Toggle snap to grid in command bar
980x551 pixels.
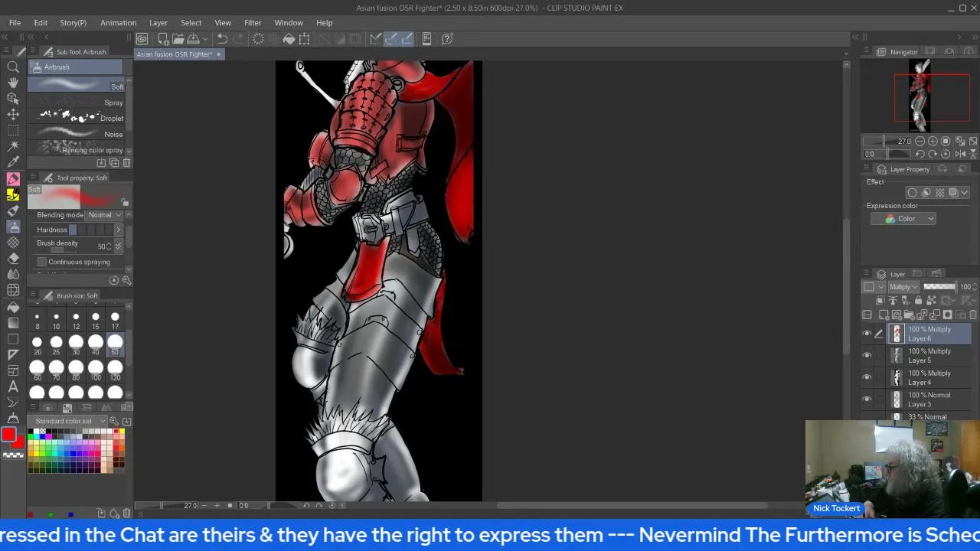[407, 38]
